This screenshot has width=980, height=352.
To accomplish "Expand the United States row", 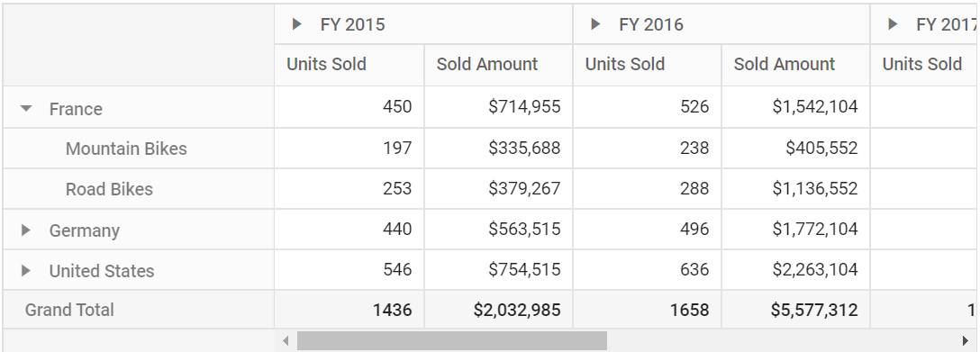I will coord(25,271).
